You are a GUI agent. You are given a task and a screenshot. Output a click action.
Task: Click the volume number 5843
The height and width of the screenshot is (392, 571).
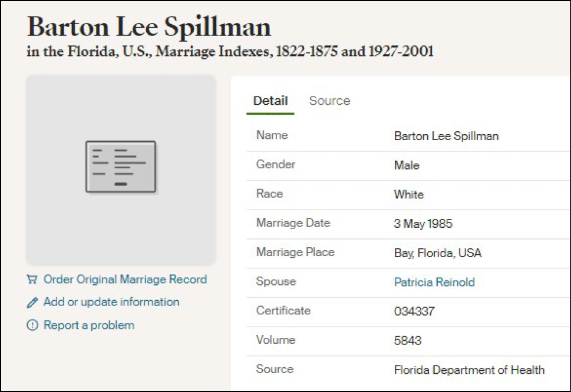coord(408,341)
